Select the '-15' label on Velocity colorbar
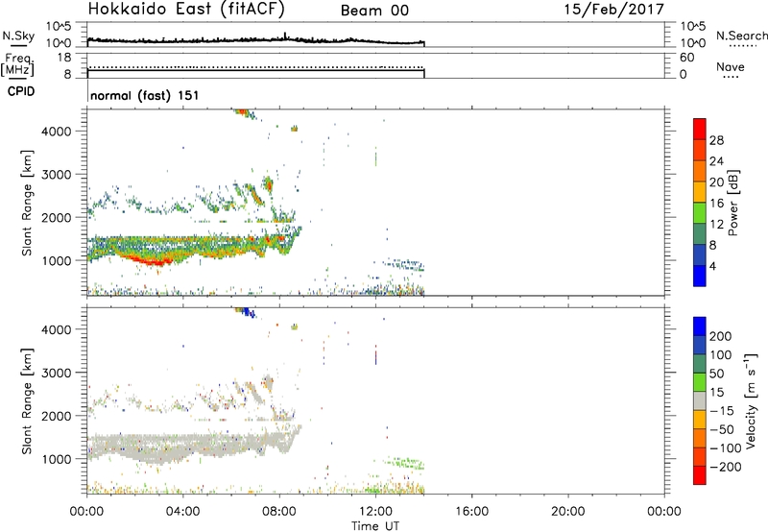 [722, 411]
